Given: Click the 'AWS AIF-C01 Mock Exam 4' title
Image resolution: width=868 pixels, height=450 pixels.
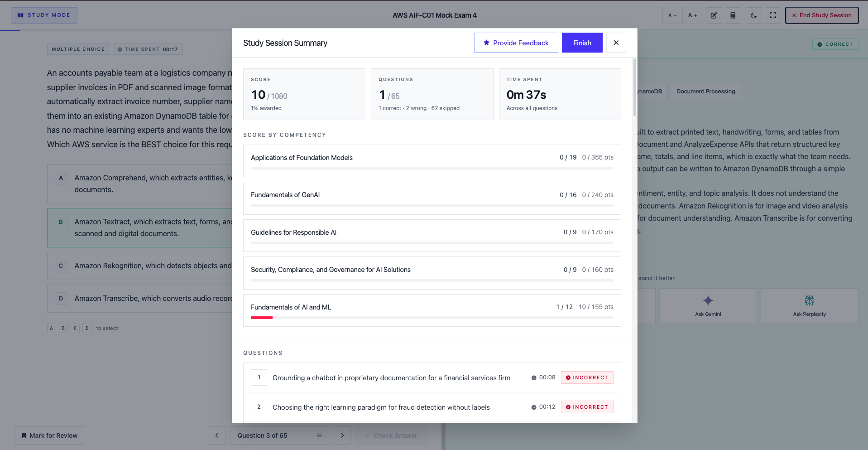Looking at the screenshot, I should coord(435,15).
